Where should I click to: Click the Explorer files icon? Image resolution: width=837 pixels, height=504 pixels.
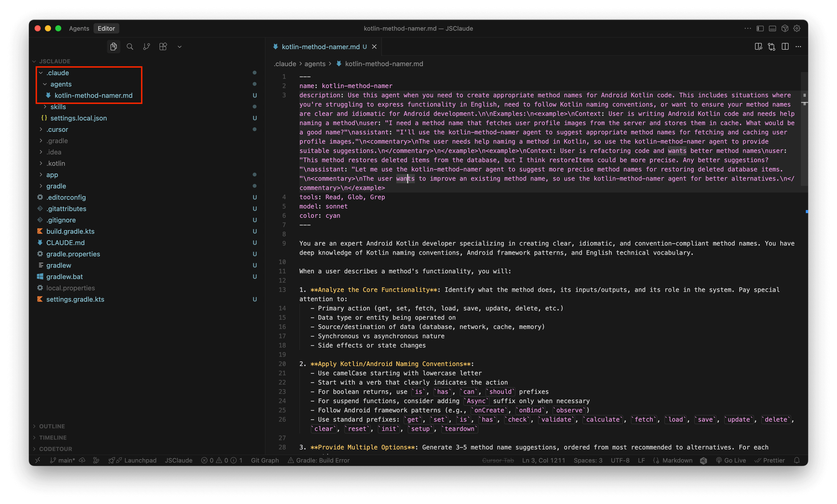(x=113, y=47)
